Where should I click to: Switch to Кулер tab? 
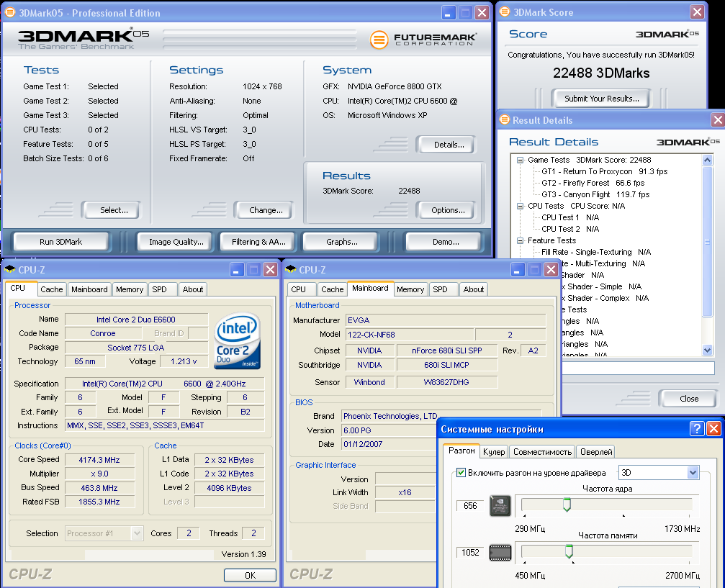494,452
